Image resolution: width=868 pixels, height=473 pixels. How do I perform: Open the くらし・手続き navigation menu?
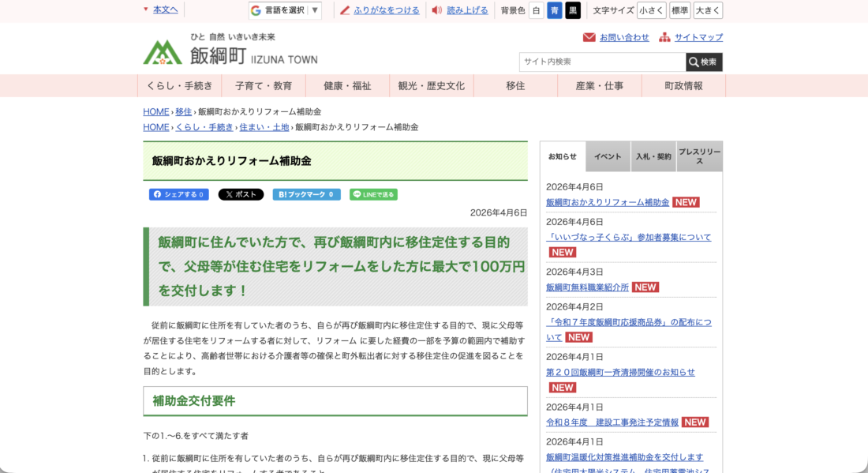pyautogui.click(x=179, y=86)
